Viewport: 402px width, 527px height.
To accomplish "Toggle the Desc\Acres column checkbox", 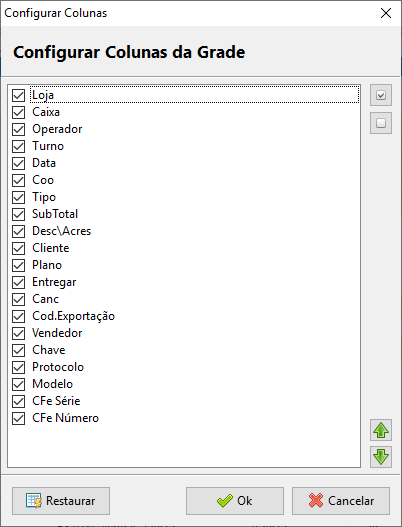I will pyautogui.click(x=18, y=231).
